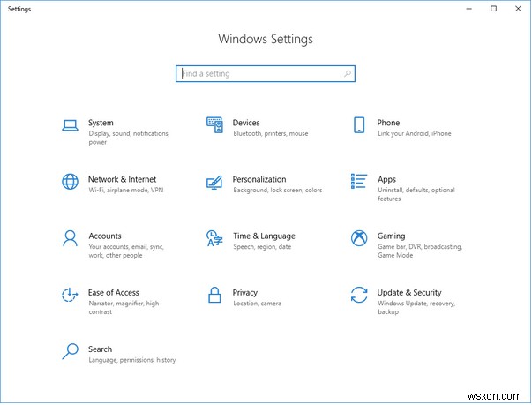Open the Update & Security icon
This screenshot has height=405, width=532.
(359, 295)
